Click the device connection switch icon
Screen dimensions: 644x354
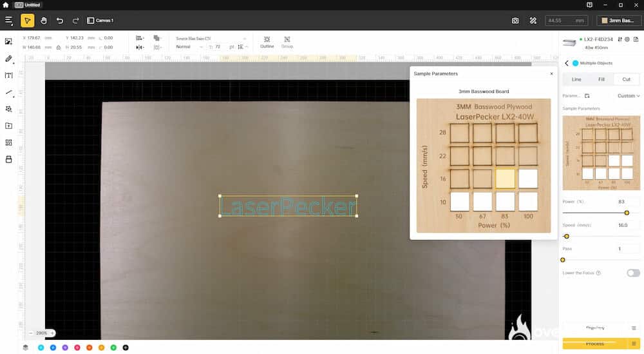pos(620,39)
